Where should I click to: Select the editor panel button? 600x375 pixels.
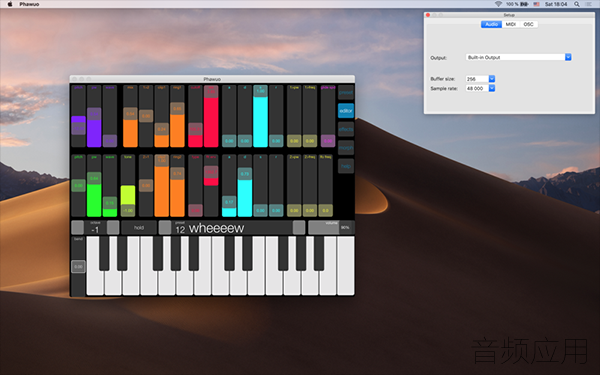346,111
